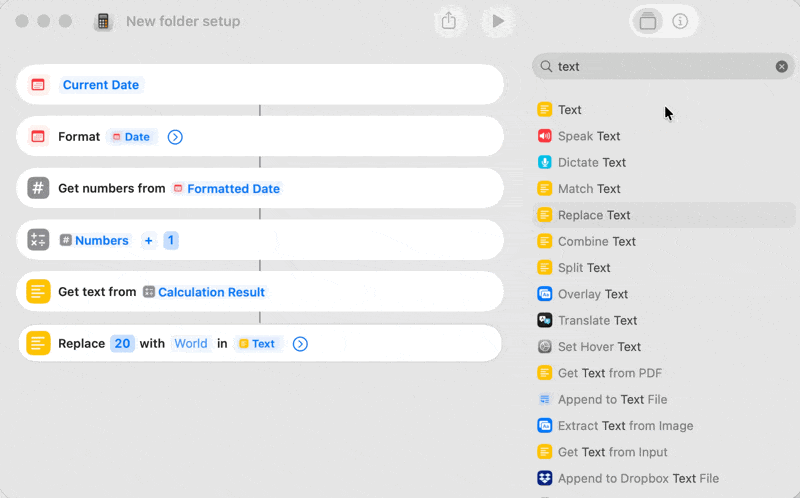Click the Calculate action icon
The height and width of the screenshot is (498, 800).
pyautogui.click(x=38, y=240)
